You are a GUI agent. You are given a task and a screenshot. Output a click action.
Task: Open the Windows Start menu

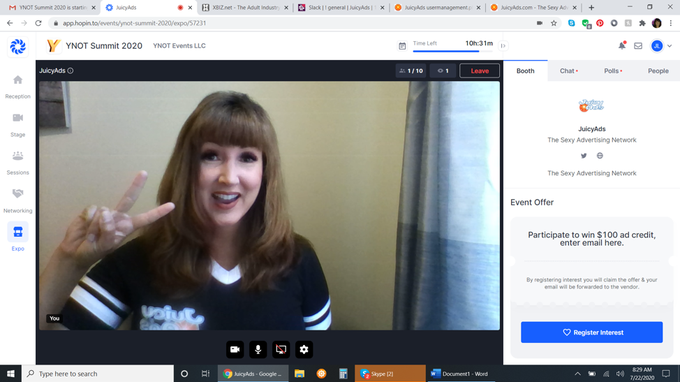10,373
